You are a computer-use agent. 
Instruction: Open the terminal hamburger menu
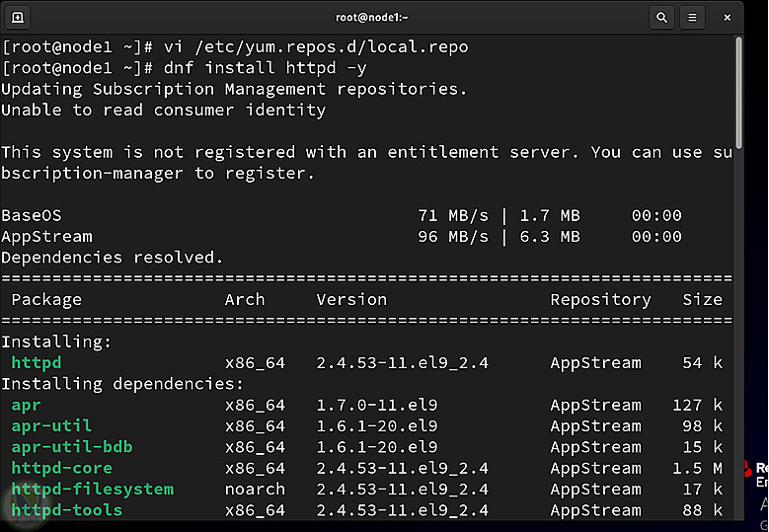point(692,17)
